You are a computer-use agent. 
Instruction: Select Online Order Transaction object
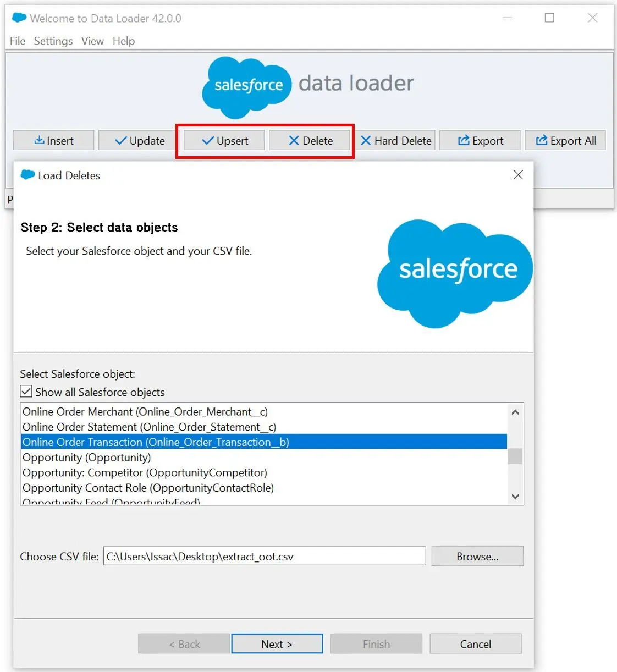coord(264,442)
